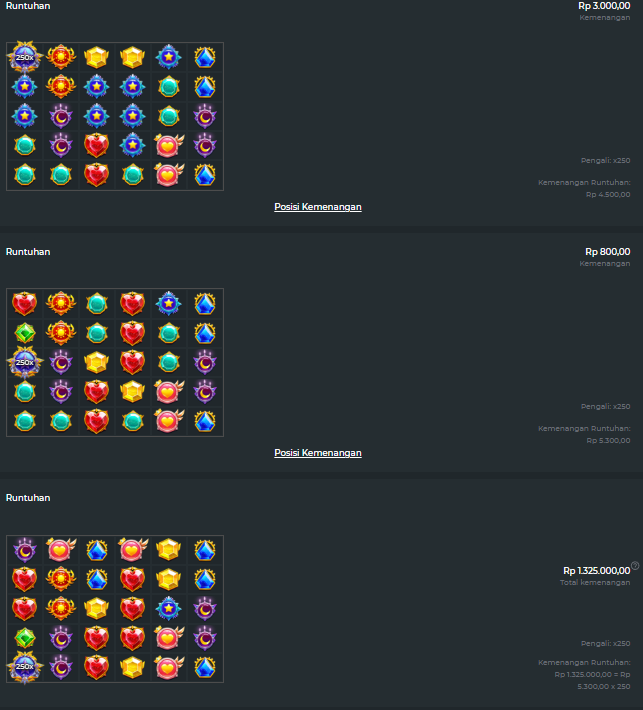Select the only blue star symbol in the middle grid

click(x=168, y=303)
